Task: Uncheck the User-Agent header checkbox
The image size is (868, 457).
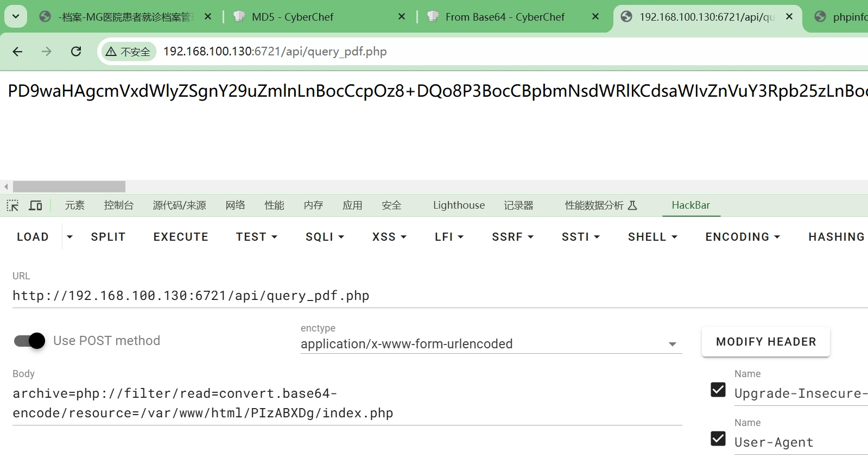Action: point(718,439)
